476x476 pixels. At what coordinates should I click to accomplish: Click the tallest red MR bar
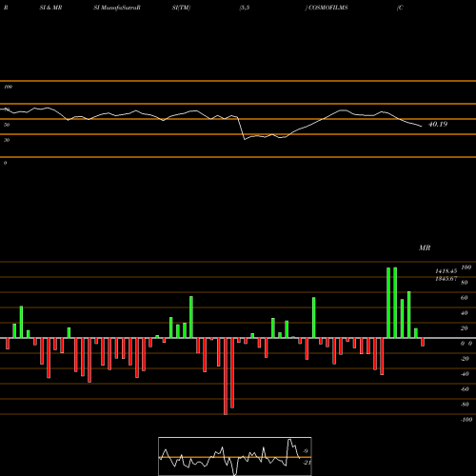click(226, 376)
